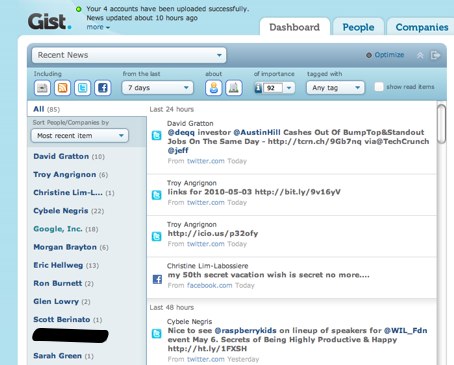Switch to the People tab
454x365 pixels.
tap(358, 27)
